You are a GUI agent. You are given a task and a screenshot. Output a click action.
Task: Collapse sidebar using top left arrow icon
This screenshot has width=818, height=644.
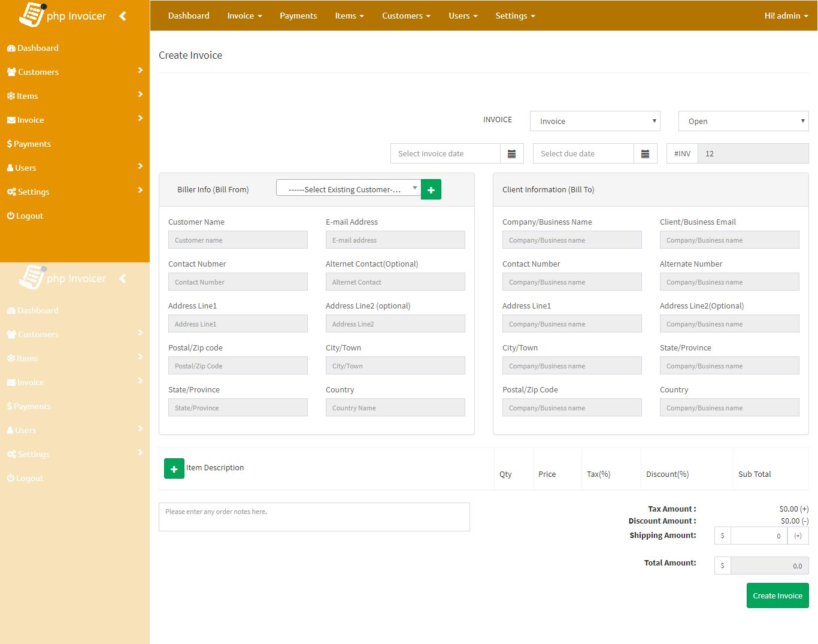(123, 16)
